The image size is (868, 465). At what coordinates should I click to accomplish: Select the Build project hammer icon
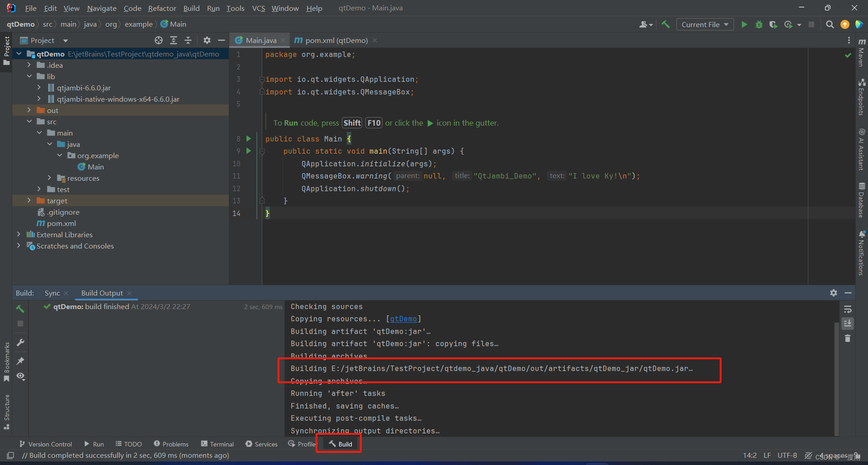(x=665, y=24)
